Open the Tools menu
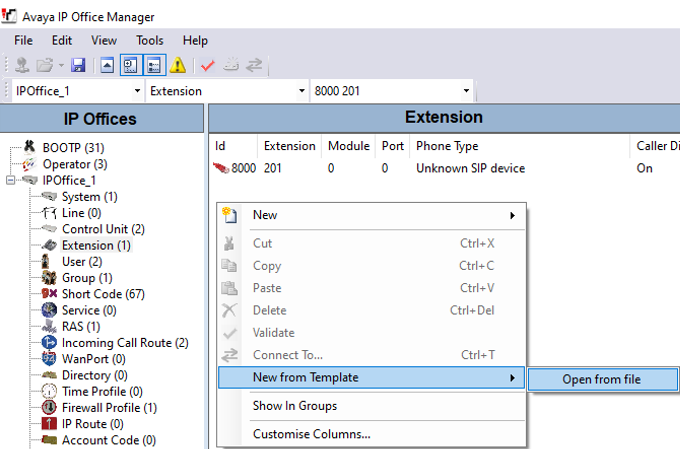680x449 pixels. (x=150, y=40)
